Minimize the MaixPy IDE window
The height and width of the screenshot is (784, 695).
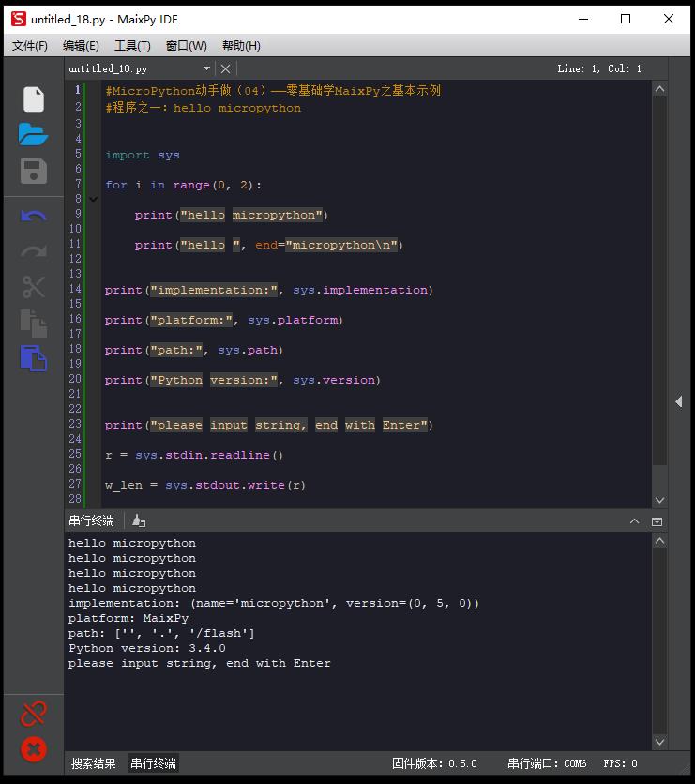pos(583,19)
